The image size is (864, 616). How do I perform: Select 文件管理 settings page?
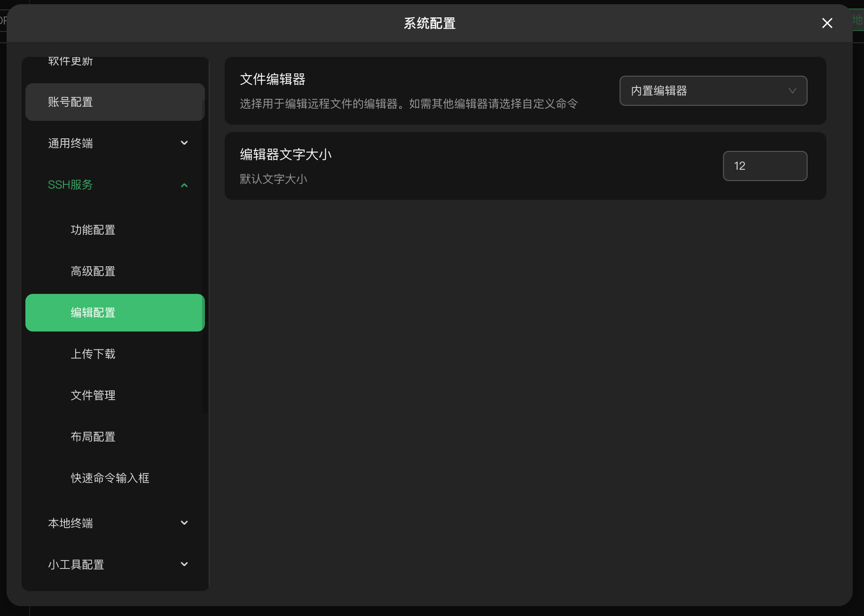click(115, 395)
